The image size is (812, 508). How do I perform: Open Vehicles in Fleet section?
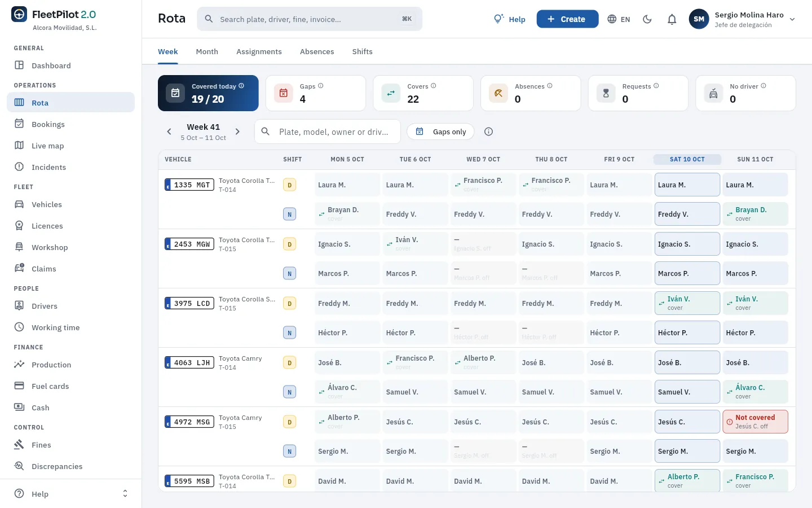coord(70,204)
